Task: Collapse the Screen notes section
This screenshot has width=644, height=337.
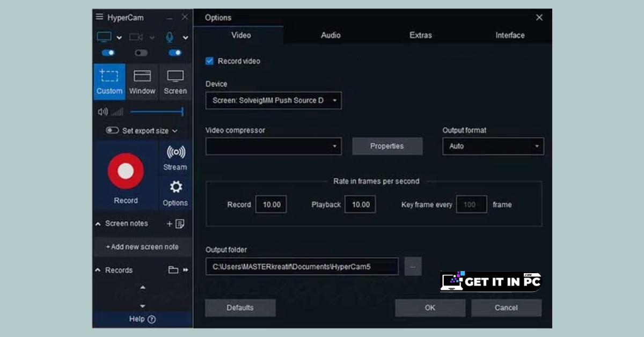Action: (98, 224)
